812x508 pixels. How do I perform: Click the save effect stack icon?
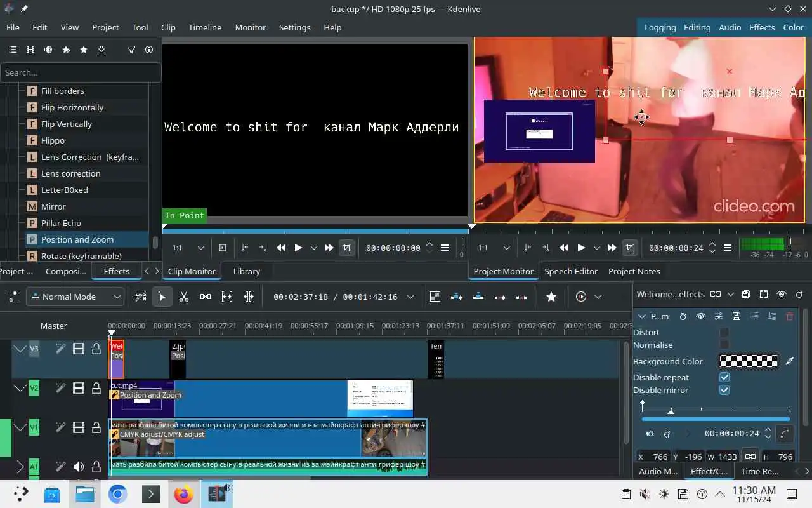tap(746, 295)
